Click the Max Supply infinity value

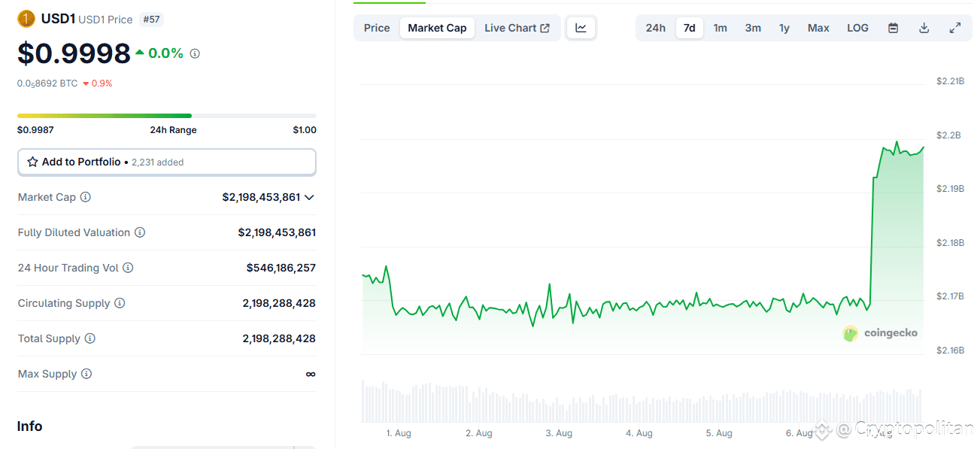click(x=311, y=374)
